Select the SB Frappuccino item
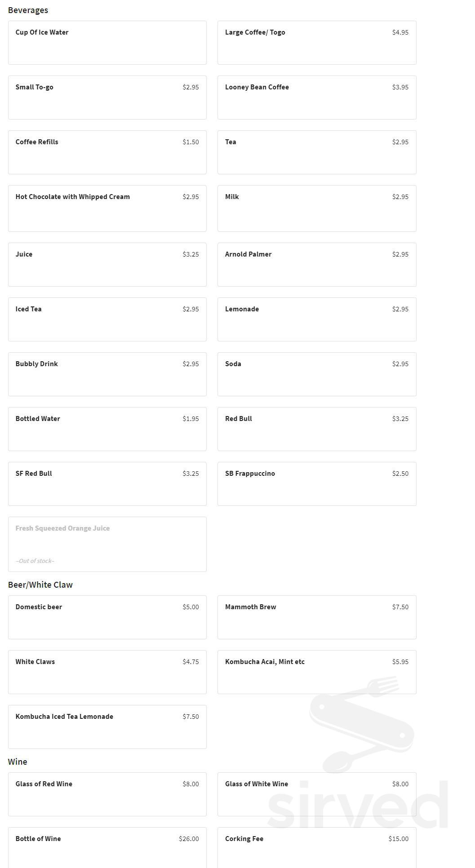475x868 pixels. (x=316, y=484)
